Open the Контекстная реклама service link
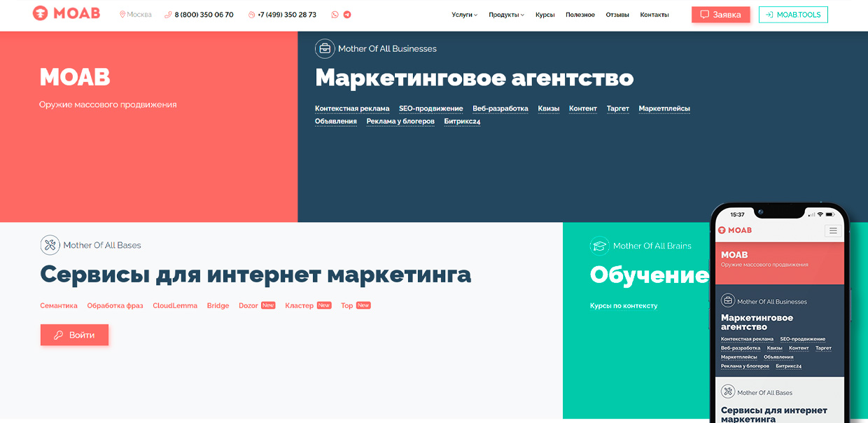 tap(352, 109)
